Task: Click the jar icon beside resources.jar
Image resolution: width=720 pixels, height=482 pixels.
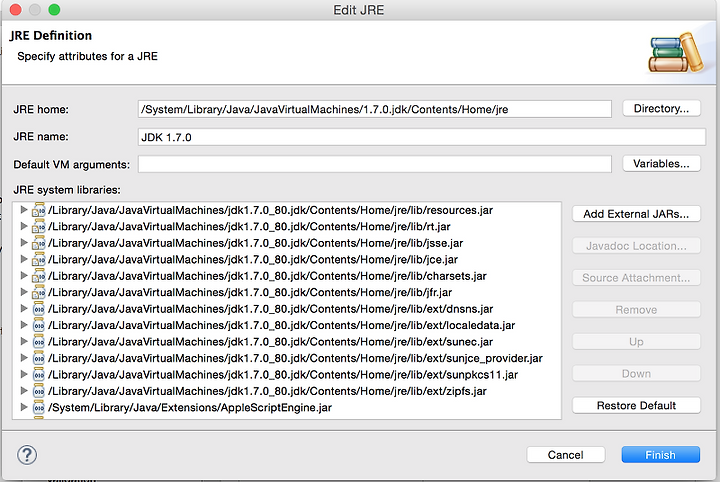Action: coord(39,210)
